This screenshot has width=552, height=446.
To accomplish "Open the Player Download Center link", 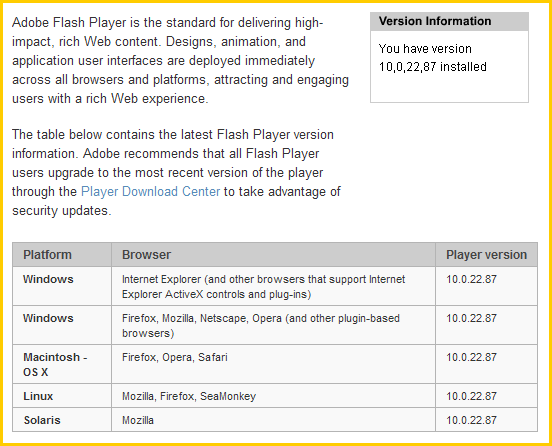I will click(150, 192).
